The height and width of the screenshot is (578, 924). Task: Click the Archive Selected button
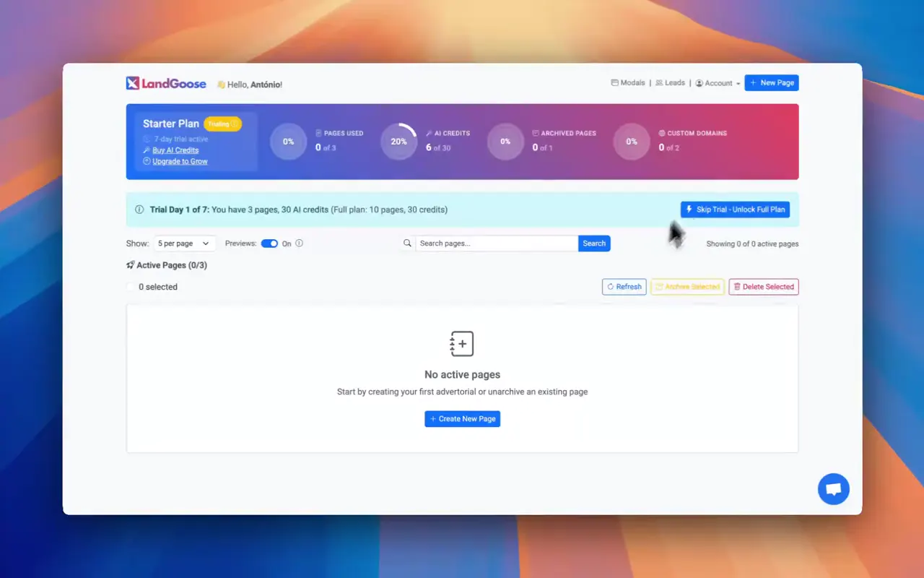(687, 287)
